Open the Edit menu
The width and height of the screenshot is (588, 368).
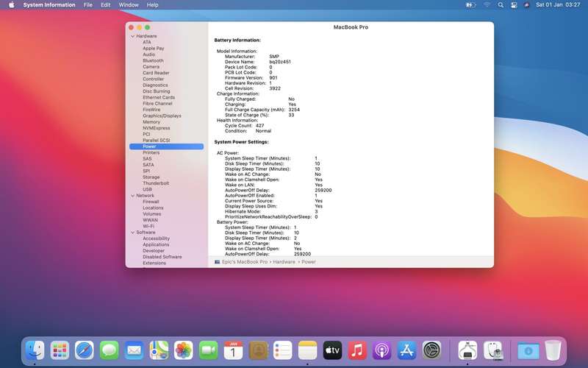coord(106,5)
